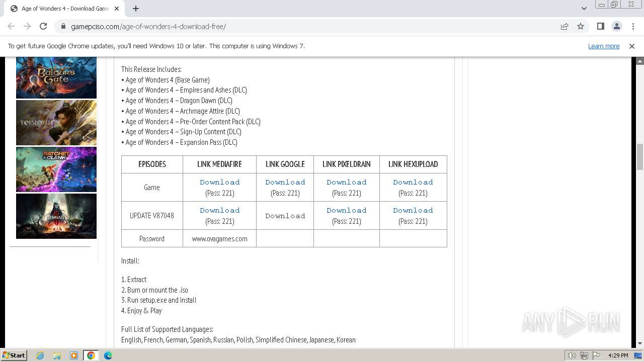Open Ratchet & Clank game thumbnail
This screenshot has height=362, width=644.
[x=56, y=169]
